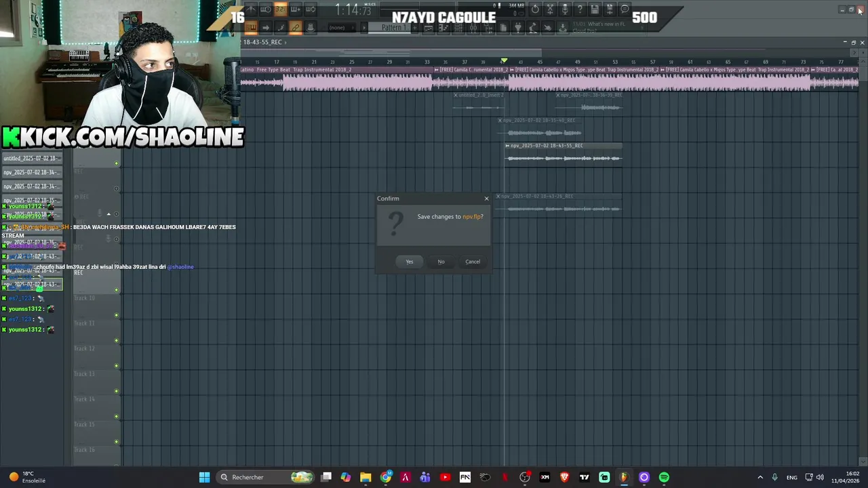Image resolution: width=868 pixels, height=488 pixels.
Task: Click the download arrow icon in toolbar
Action: tap(562, 27)
